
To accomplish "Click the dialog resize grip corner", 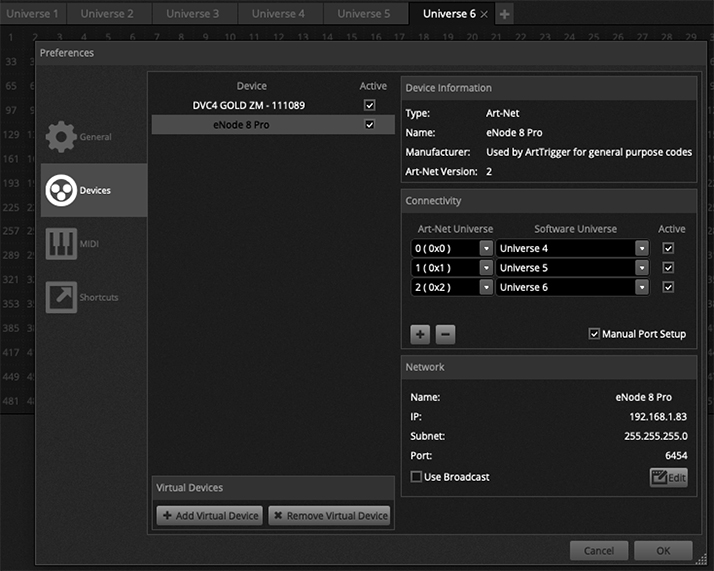I will (x=701, y=559).
